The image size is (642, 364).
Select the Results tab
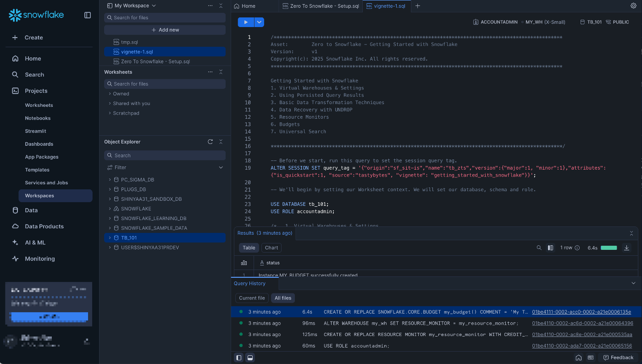point(265,233)
